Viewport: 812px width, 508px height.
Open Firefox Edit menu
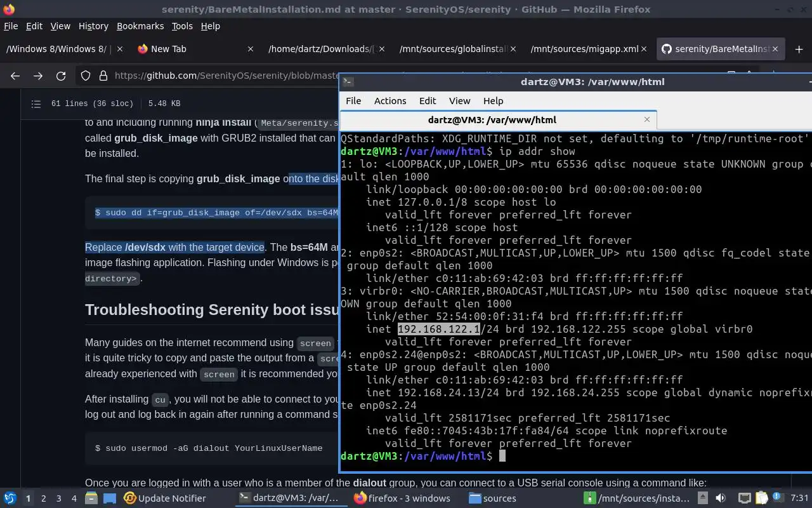point(34,26)
